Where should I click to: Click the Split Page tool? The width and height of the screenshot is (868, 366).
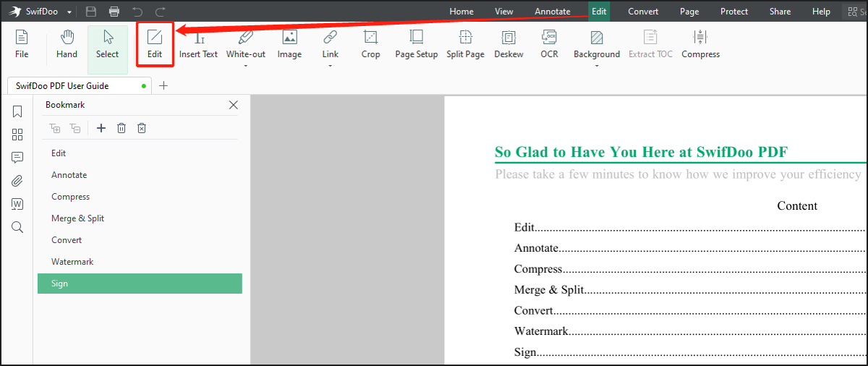click(465, 44)
